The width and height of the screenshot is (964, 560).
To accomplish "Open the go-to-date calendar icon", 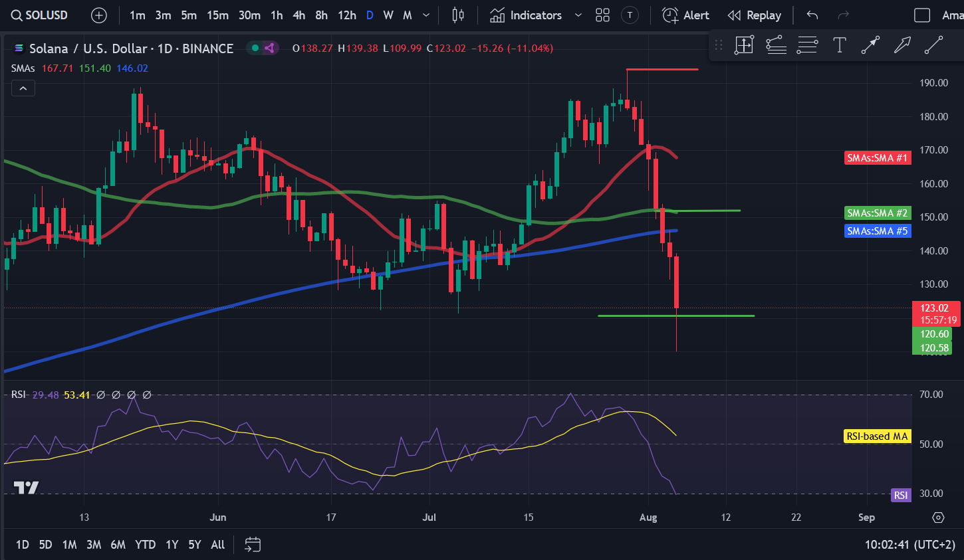I will pos(253,545).
